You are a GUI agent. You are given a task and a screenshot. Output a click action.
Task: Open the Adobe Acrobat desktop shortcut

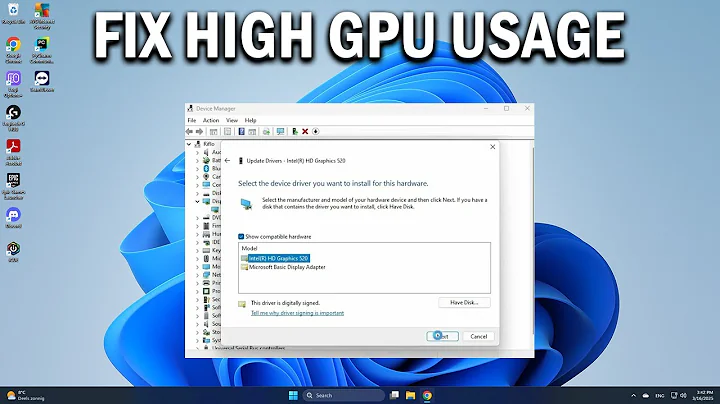coord(13,152)
